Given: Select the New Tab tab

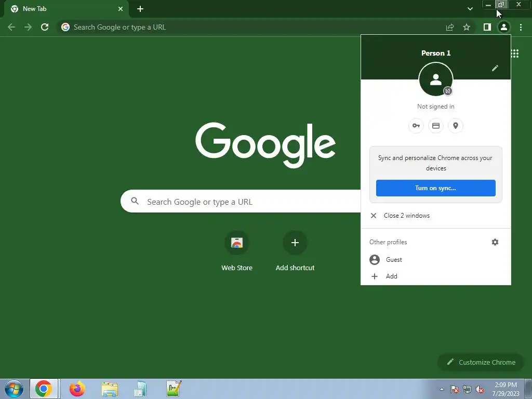Looking at the screenshot, I should pos(66,9).
